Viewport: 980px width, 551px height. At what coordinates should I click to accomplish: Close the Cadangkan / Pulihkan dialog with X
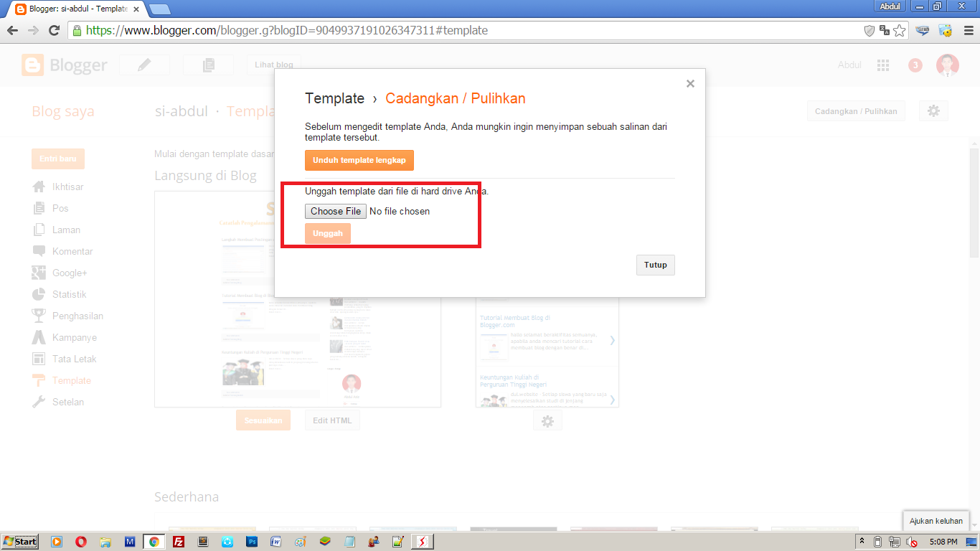690,84
